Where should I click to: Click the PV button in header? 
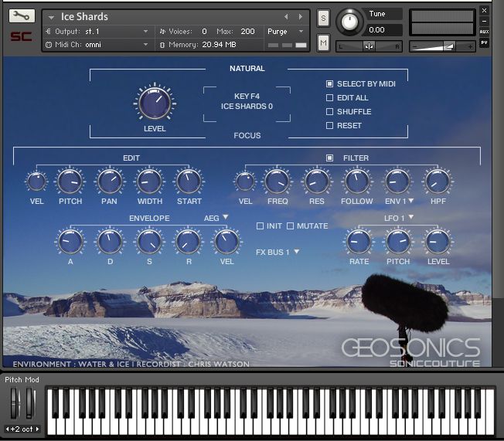click(484, 42)
